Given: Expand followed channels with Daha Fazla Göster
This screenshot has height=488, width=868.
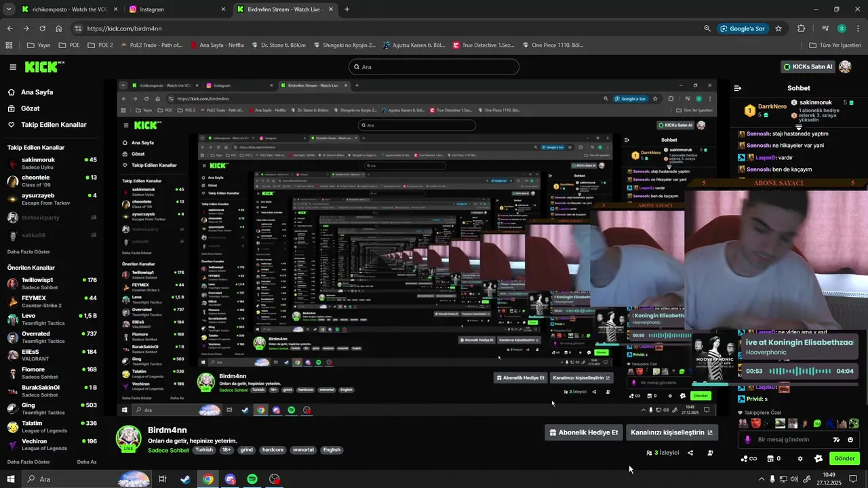Looking at the screenshot, I should (28, 251).
